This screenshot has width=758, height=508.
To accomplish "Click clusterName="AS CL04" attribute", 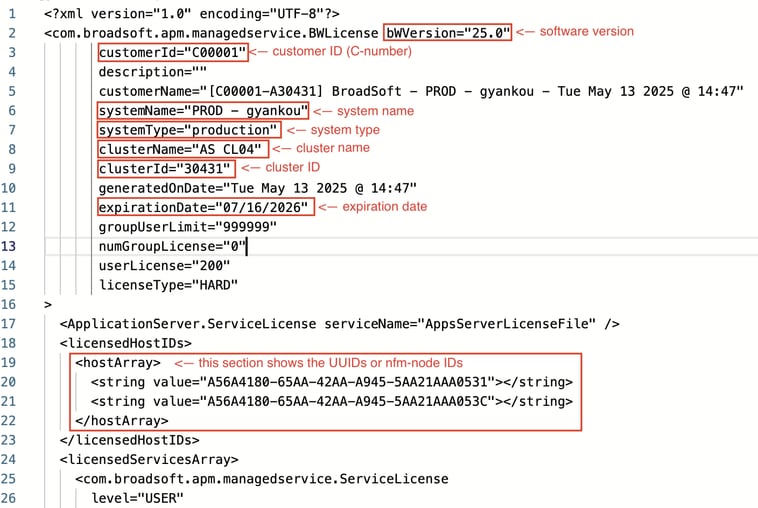I will coord(180,149).
